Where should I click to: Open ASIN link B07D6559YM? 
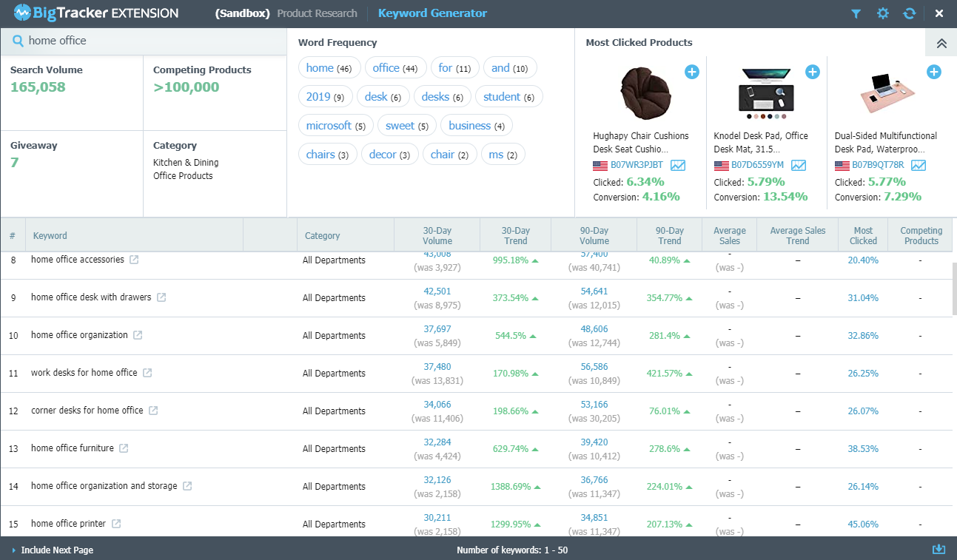pyautogui.click(x=757, y=166)
